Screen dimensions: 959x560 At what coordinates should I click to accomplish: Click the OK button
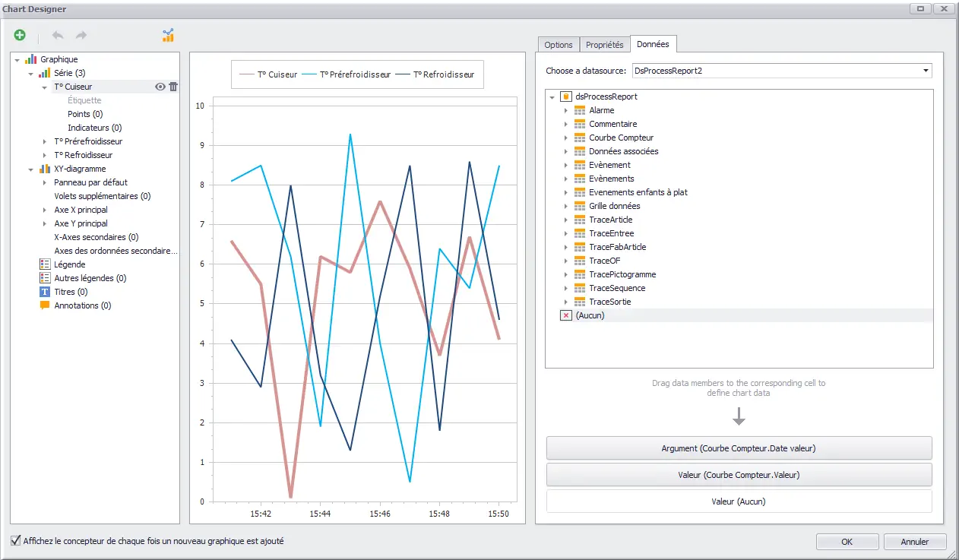(x=847, y=542)
